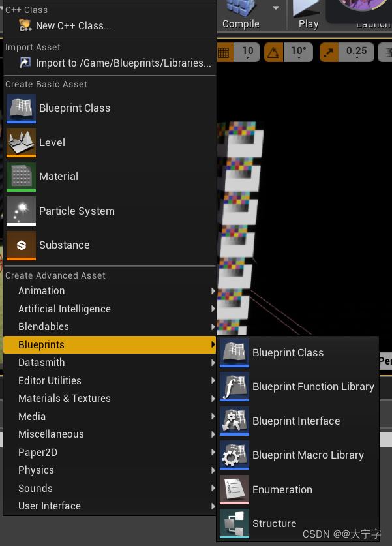Click the Structure icon
Image resolution: width=392 pixels, height=546 pixels.
click(x=234, y=523)
